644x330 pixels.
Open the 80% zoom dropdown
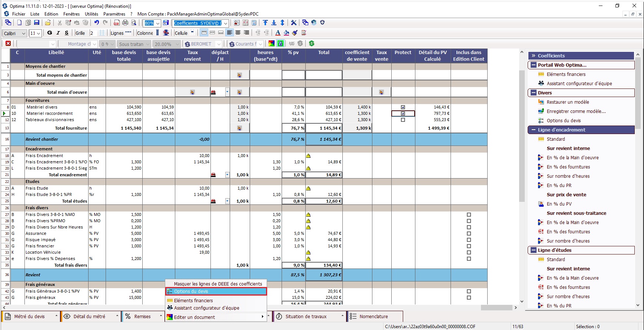pos(158,23)
